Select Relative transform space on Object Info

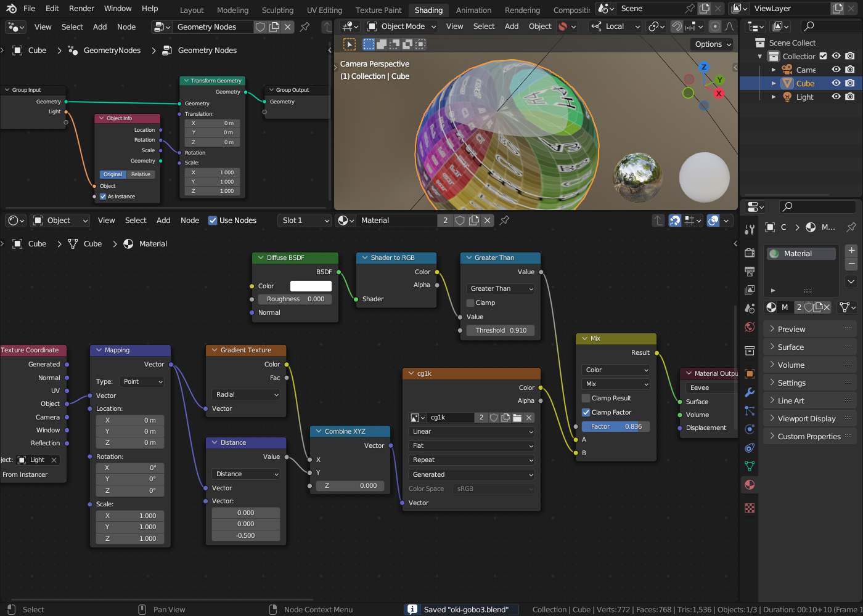tap(141, 174)
